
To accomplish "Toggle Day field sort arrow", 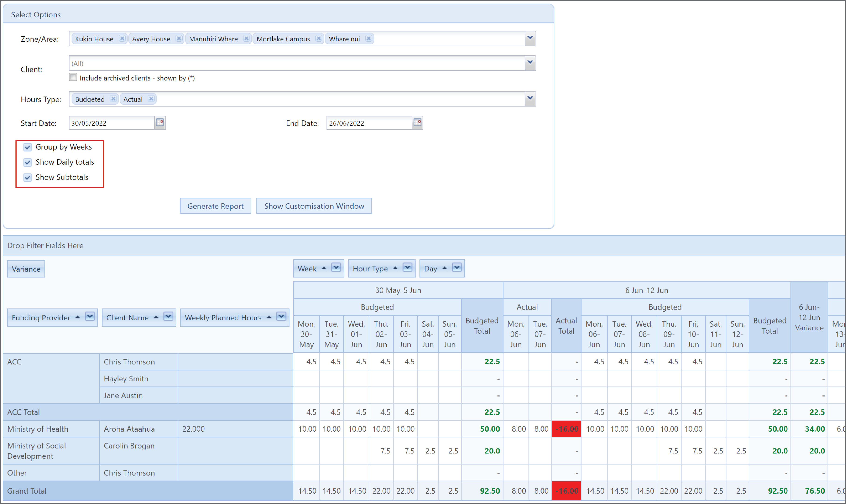I will [445, 268].
